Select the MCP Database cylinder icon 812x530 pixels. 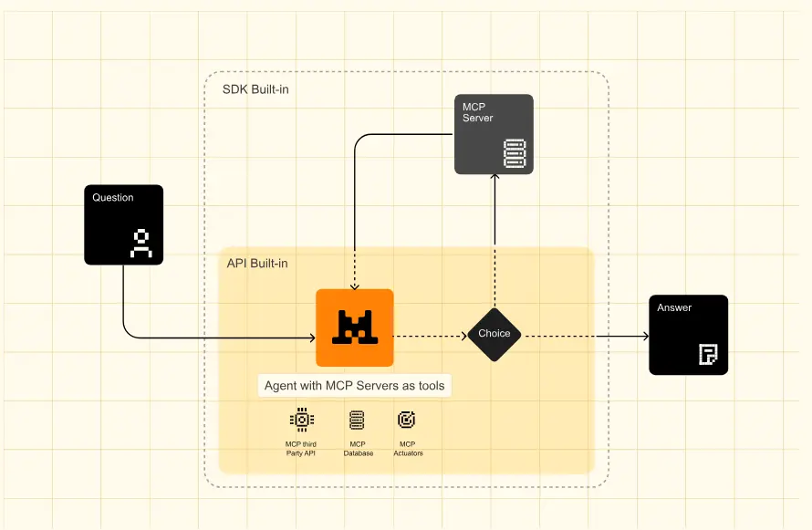(357, 420)
